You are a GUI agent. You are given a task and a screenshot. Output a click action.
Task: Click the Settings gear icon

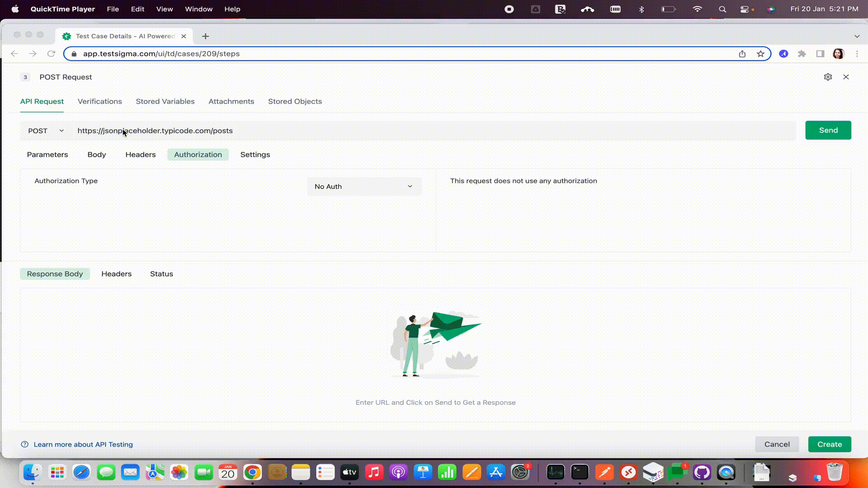[x=828, y=76]
